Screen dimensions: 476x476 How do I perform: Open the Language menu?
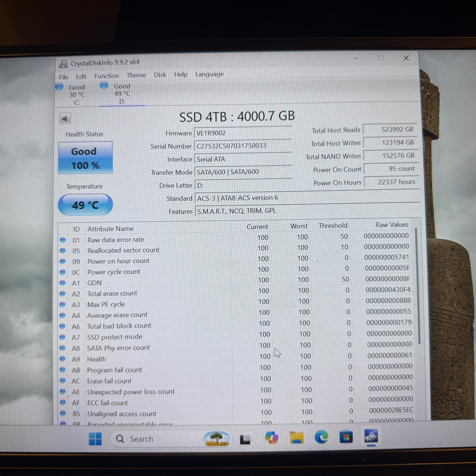coord(209,74)
